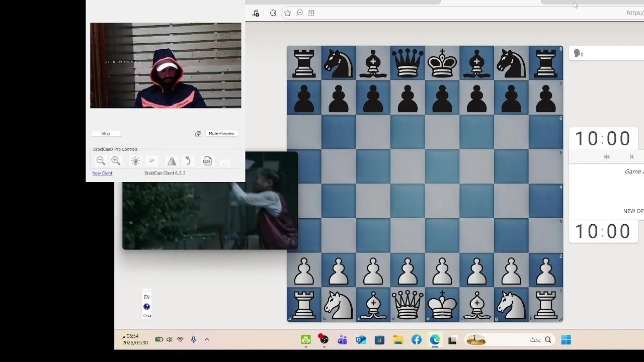Click the NEW OP button text
Screen dimensions: 644x362
coord(633,211)
